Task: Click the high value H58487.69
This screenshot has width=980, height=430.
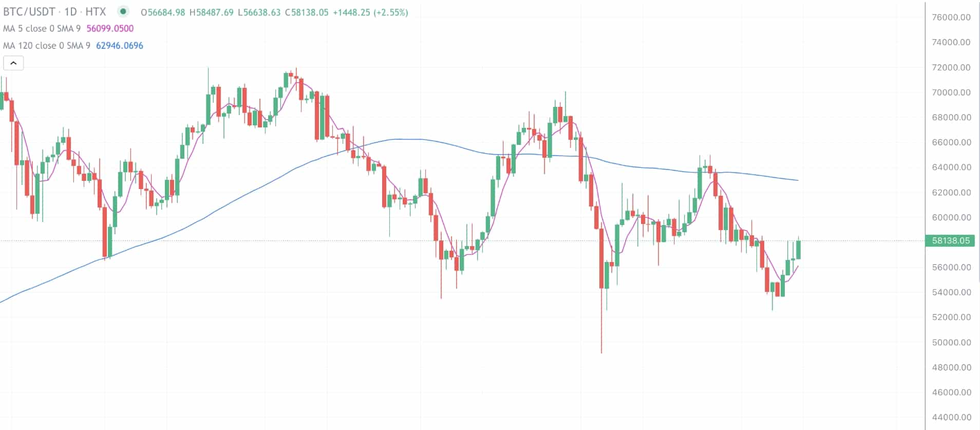Action: 211,12
